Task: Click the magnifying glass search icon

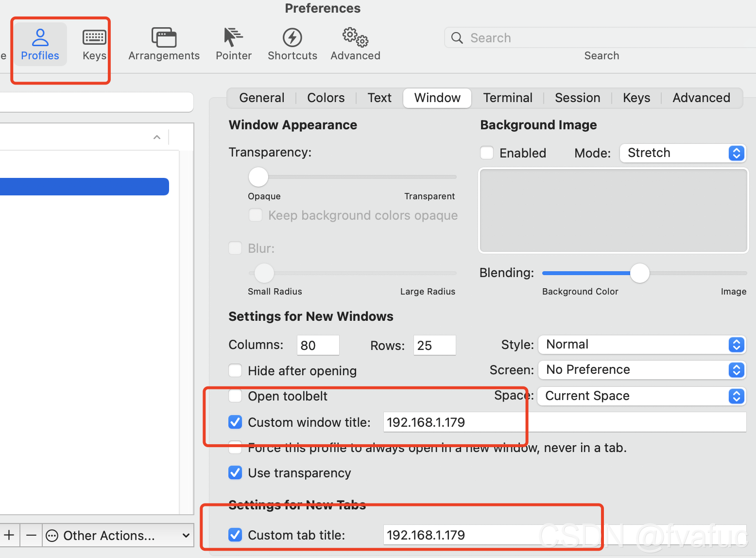Action: (457, 38)
